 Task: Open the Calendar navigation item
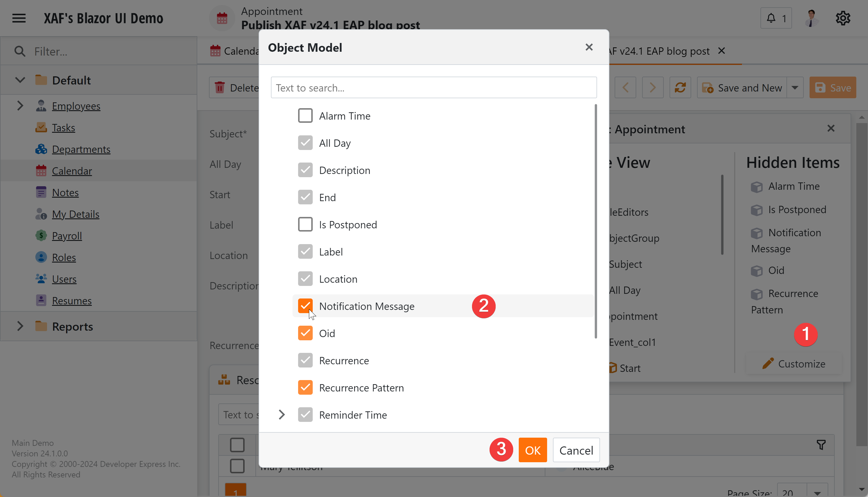(72, 171)
